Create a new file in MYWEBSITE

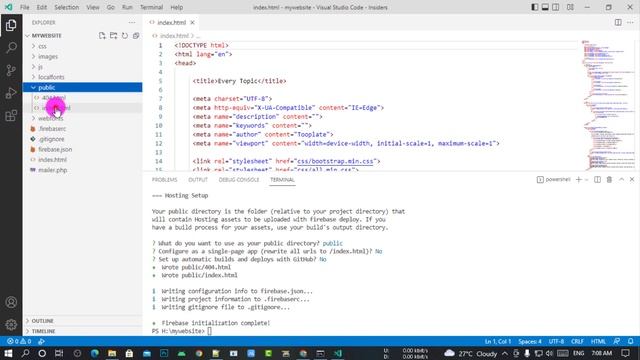pos(102,36)
